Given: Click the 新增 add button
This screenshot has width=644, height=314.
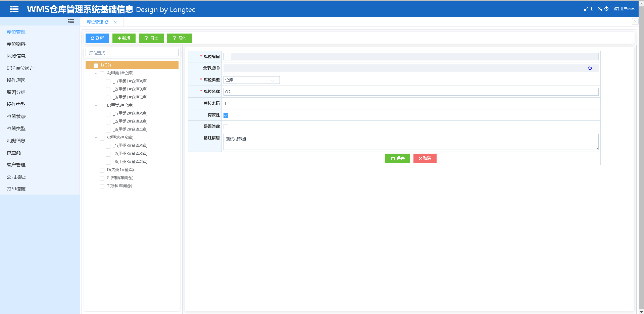Looking at the screenshot, I should click(124, 38).
